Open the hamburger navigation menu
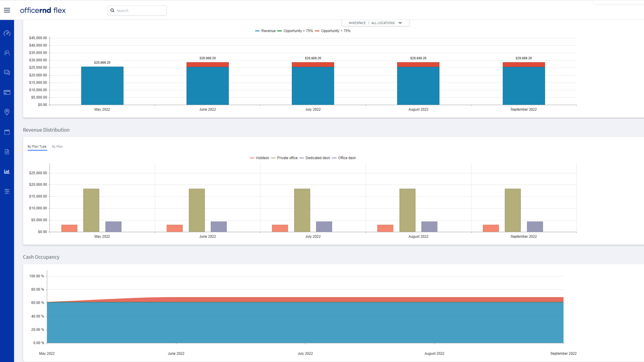 7,10
